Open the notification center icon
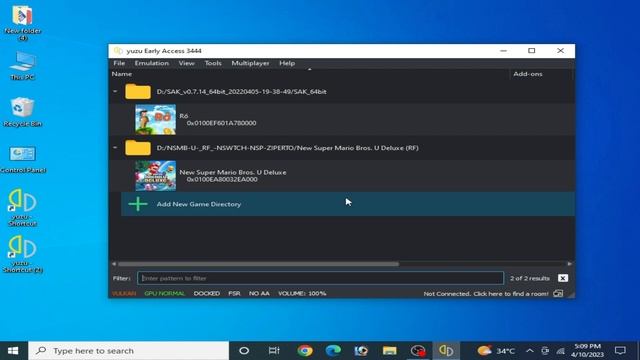This screenshot has width=640, height=360. [x=620, y=351]
